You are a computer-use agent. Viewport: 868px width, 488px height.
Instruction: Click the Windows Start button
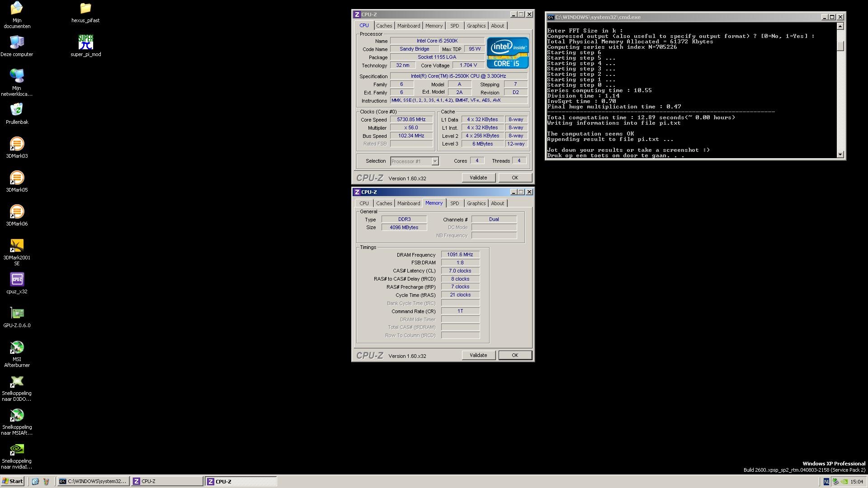pyautogui.click(x=13, y=481)
